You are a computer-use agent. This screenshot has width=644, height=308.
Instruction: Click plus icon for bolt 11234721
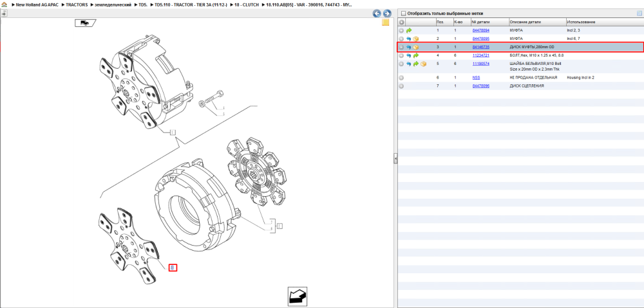402,55
